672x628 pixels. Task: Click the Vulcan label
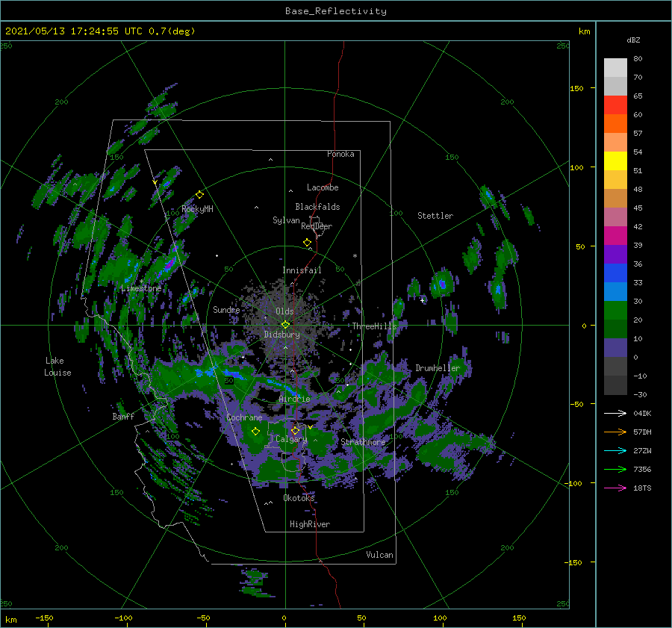(379, 555)
